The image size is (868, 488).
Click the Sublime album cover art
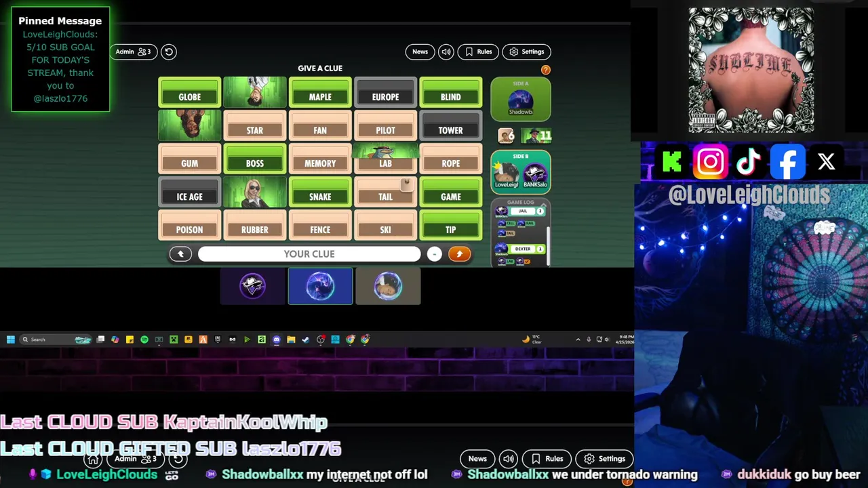[x=751, y=70]
